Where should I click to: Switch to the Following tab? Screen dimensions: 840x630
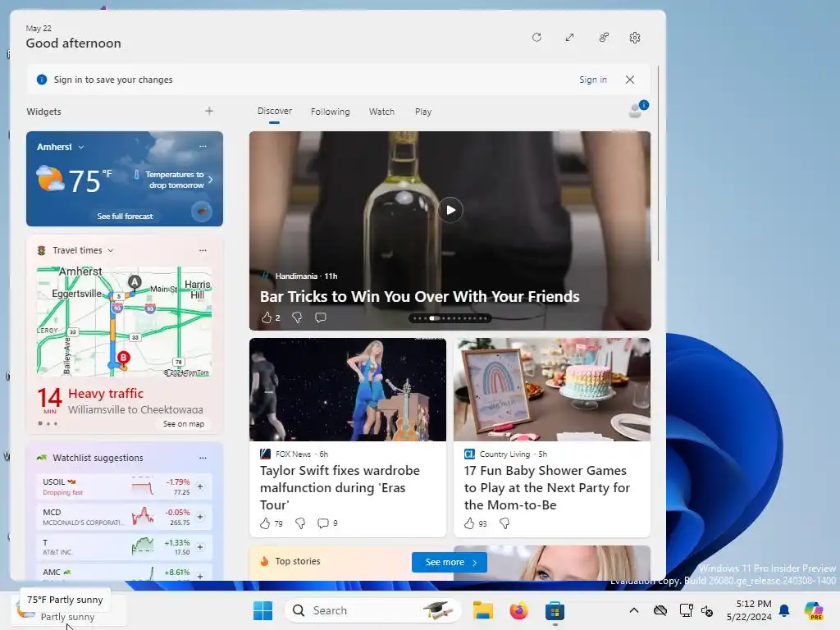coord(330,112)
